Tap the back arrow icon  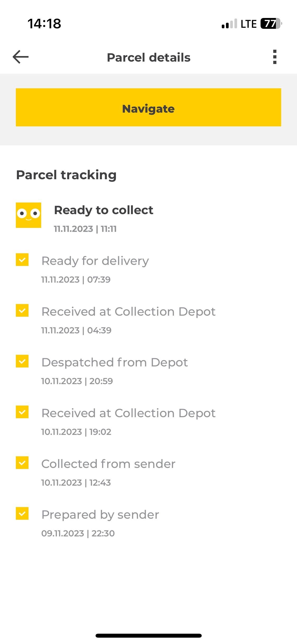(21, 57)
